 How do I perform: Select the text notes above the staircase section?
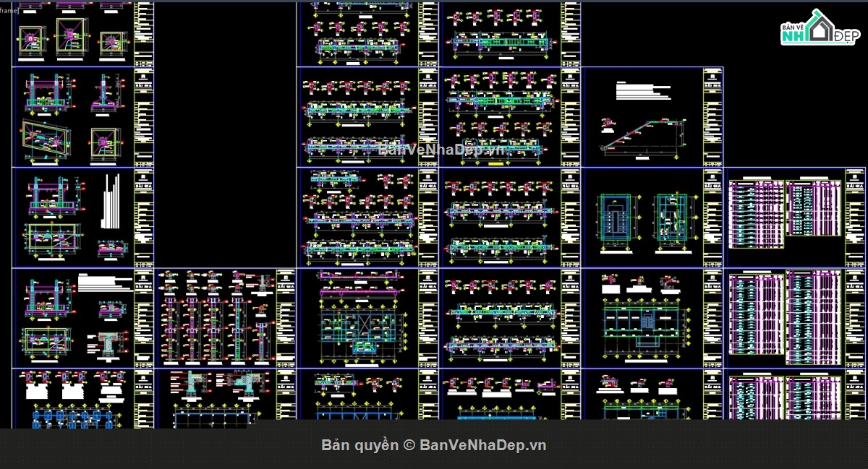pos(644,92)
